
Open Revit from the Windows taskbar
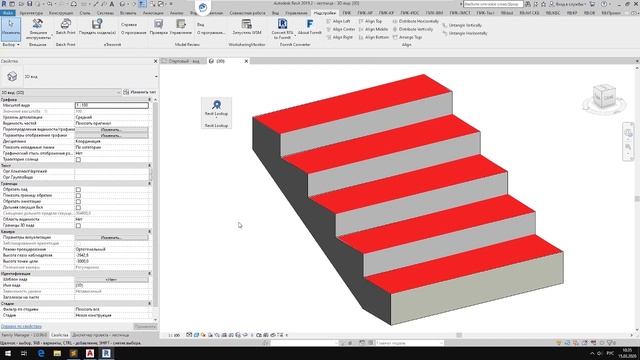pyautogui.click(x=106, y=353)
